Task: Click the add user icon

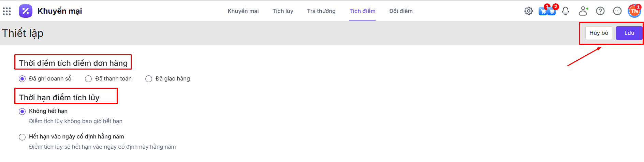Action: tap(583, 11)
